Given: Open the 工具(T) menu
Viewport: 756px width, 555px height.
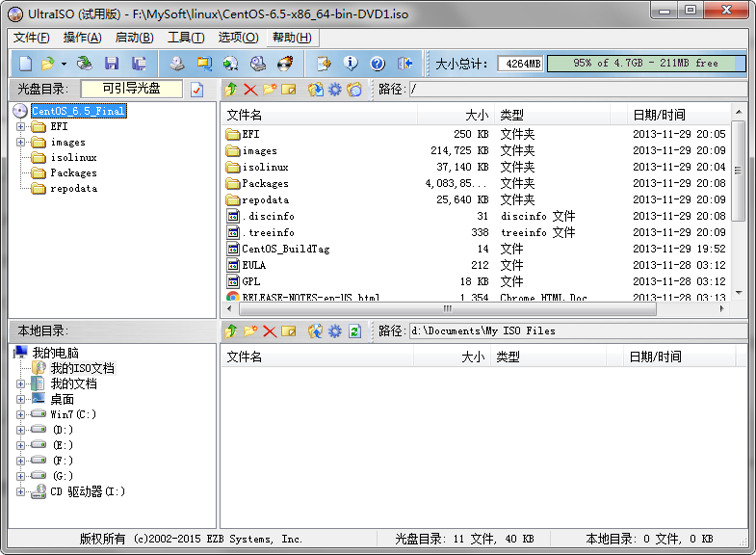Looking at the screenshot, I should [x=186, y=38].
